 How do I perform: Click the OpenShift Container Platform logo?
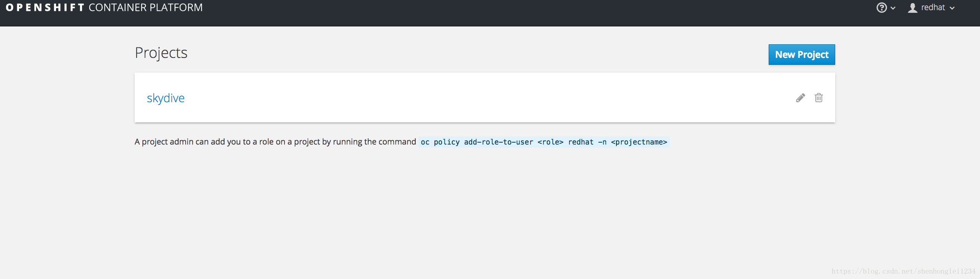coord(104,7)
